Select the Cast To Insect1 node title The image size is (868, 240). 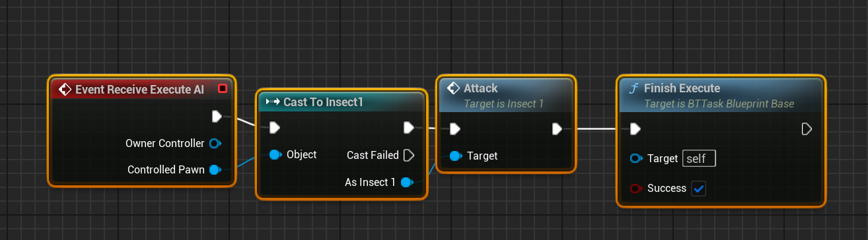tap(323, 102)
